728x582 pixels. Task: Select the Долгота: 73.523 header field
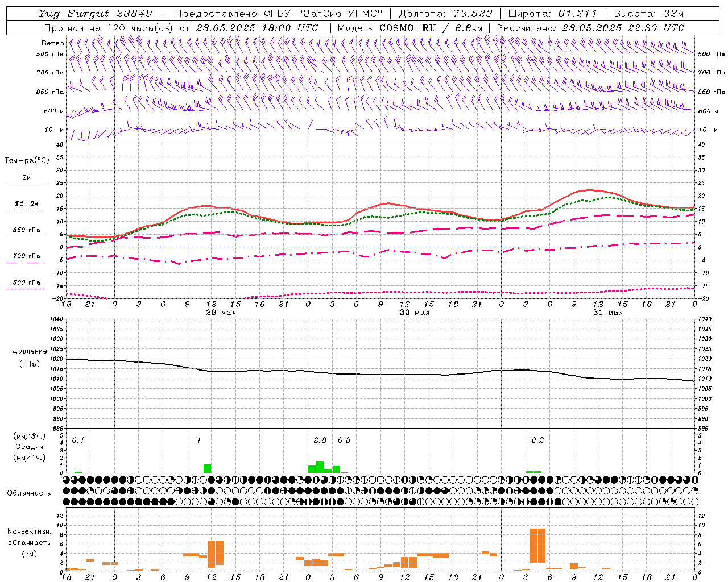tap(445, 14)
